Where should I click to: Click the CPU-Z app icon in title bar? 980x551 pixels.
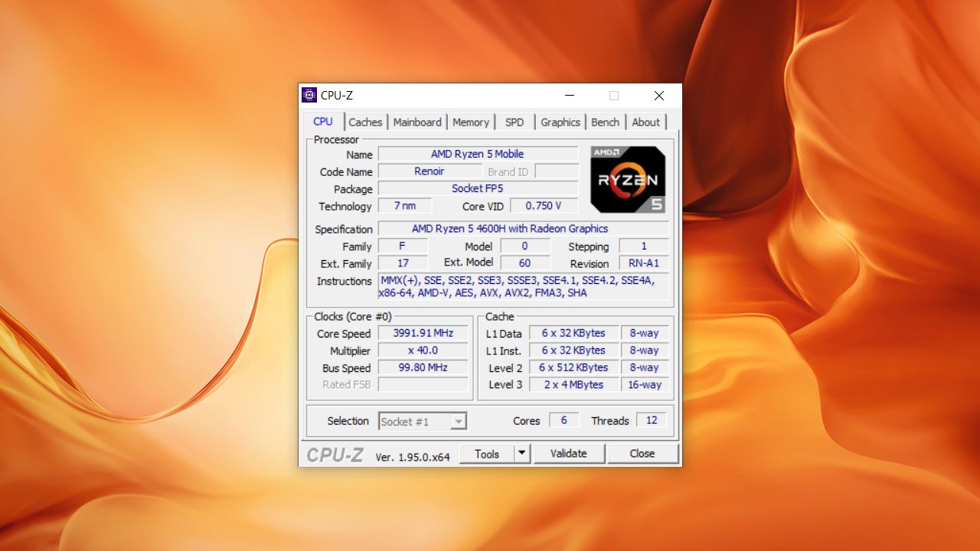[309, 95]
